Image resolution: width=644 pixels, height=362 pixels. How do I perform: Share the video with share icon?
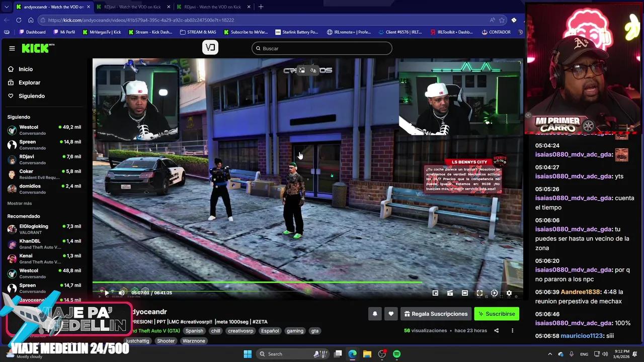(x=496, y=330)
